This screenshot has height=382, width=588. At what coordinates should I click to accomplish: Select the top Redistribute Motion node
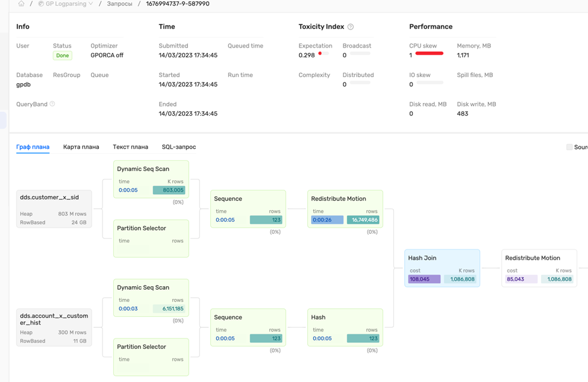tap(345, 208)
